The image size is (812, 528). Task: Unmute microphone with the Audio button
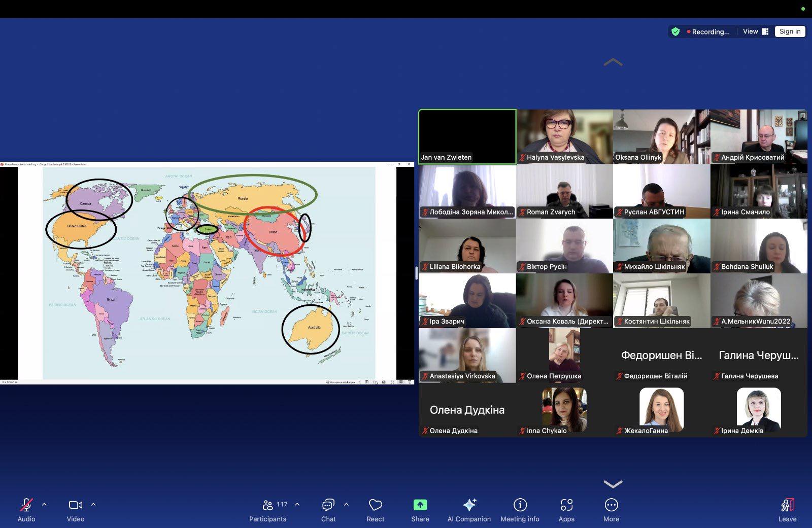pos(26,509)
